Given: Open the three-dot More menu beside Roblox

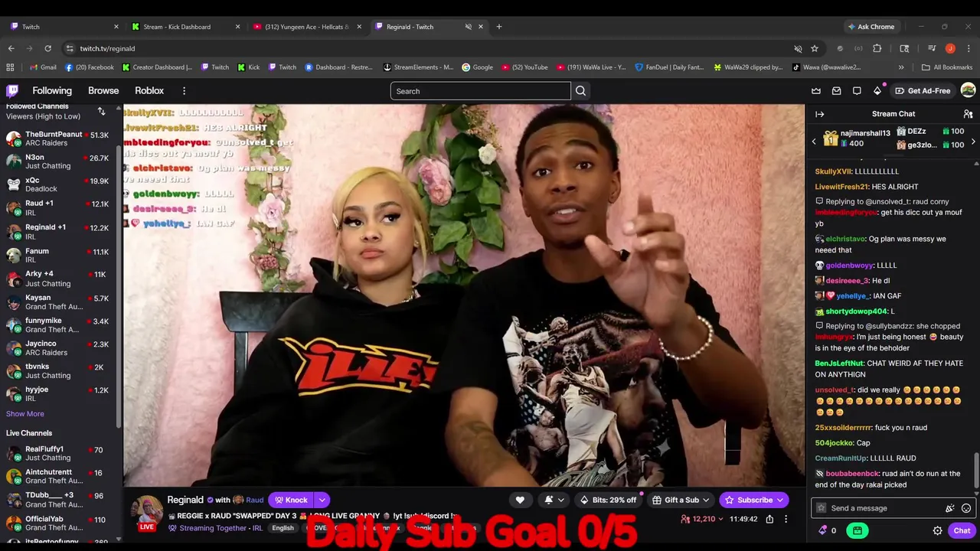Looking at the screenshot, I should click(x=184, y=91).
